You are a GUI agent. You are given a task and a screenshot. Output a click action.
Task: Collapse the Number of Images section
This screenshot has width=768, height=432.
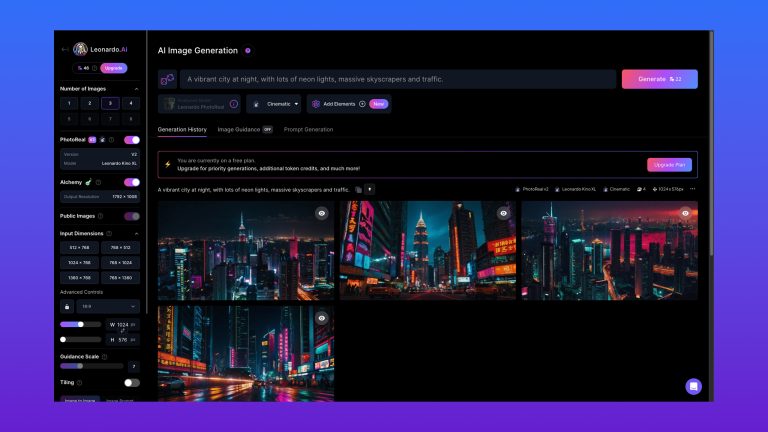click(x=136, y=88)
